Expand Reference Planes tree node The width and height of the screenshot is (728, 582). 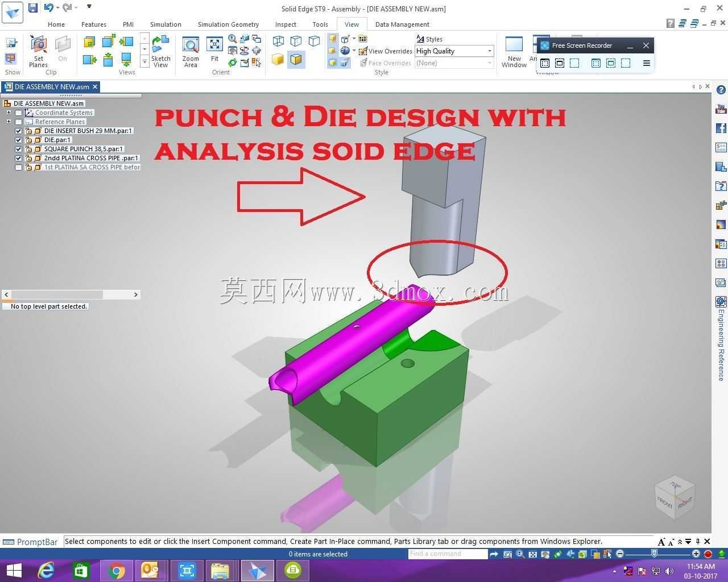coord(9,122)
